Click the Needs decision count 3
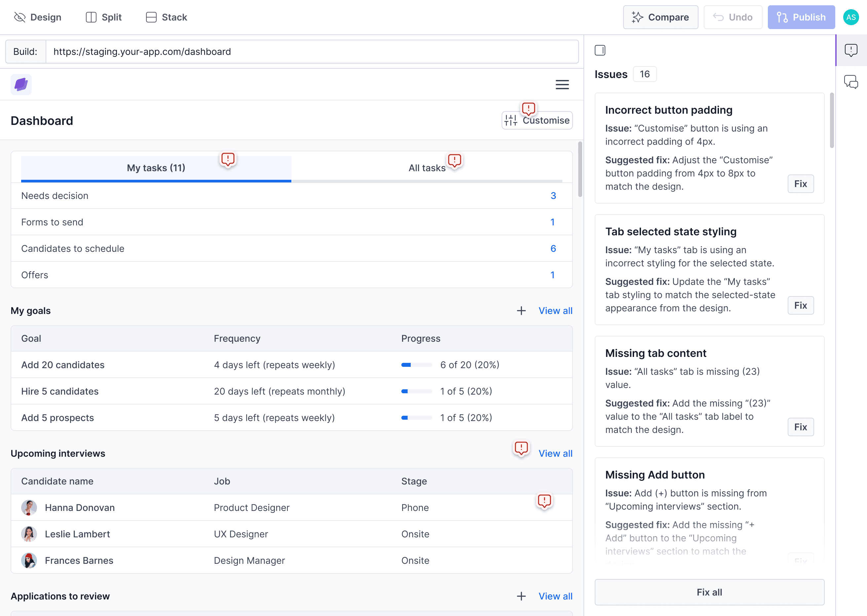The image size is (867, 616). pos(553,196)
